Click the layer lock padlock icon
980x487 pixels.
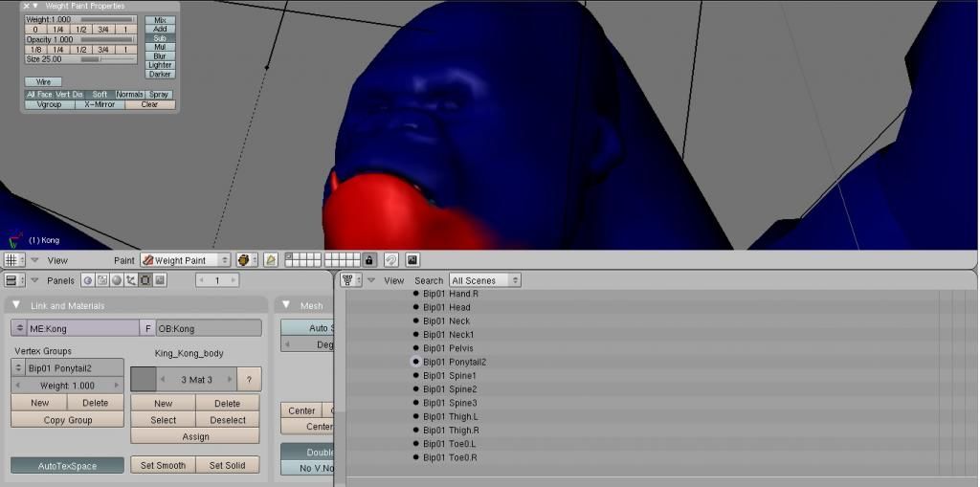tap(368, 259)
